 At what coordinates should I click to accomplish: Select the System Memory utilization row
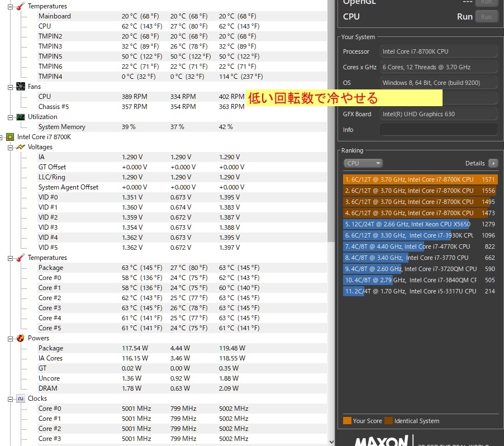pos(182,127)
